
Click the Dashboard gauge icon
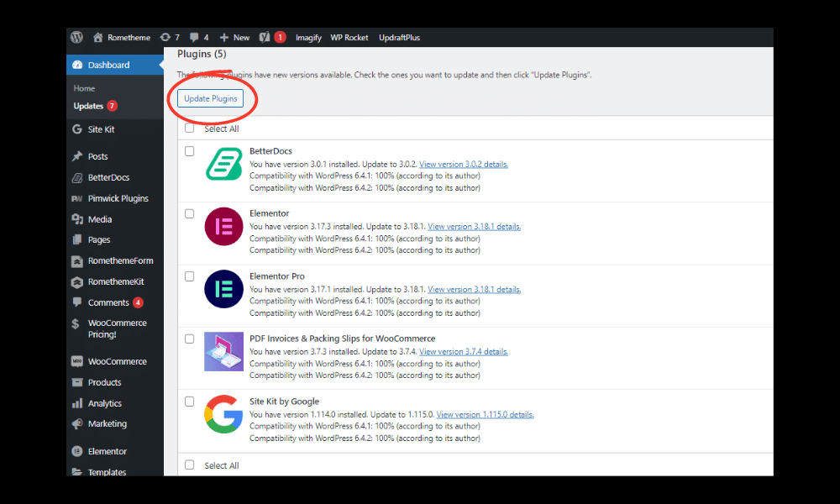pyautogui.click(x=77, y=65)
